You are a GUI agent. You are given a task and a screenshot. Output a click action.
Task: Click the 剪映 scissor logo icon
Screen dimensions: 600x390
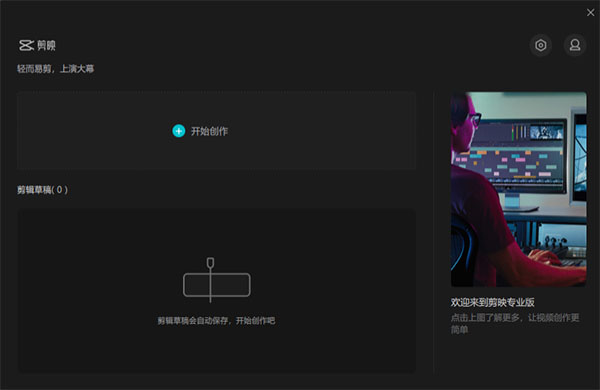coord(26,45)
